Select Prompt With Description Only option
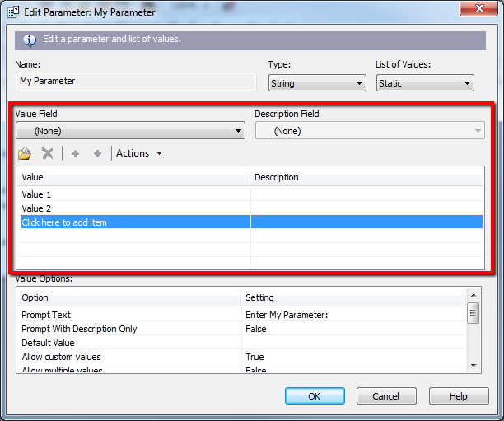Screen dimensions: 504x421 241,329
